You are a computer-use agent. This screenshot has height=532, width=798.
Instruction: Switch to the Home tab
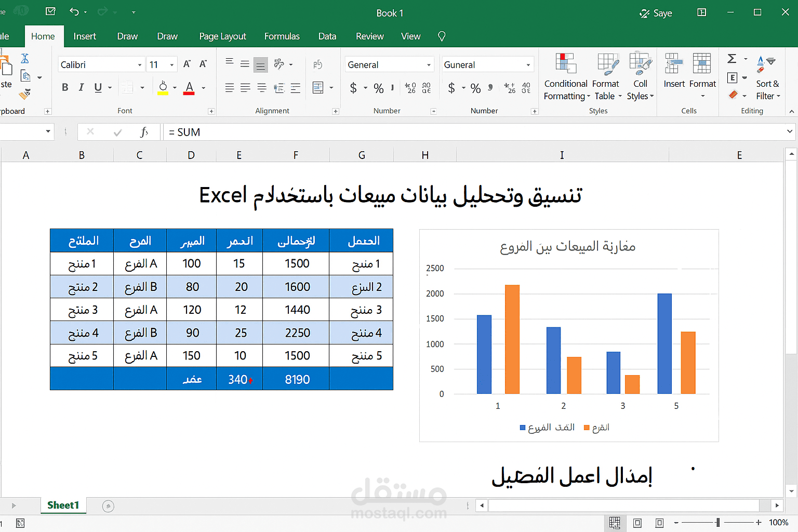pos(43,36)
